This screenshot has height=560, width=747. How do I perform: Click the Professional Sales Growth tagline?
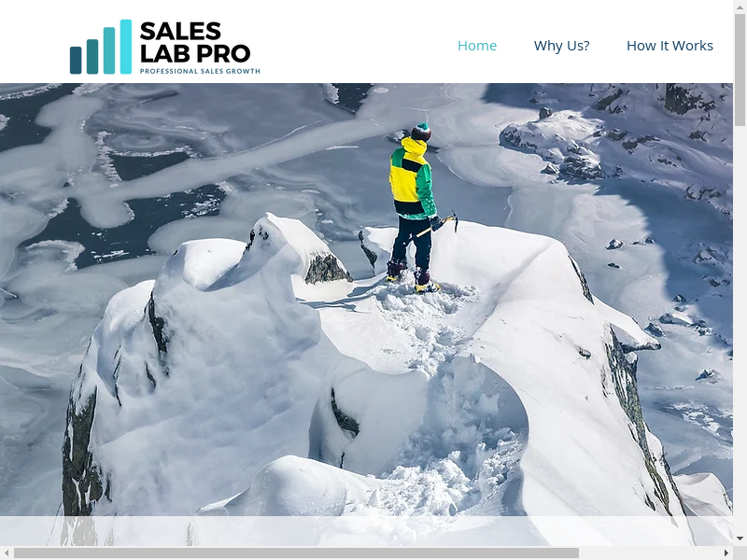click(x=200, y=71)
